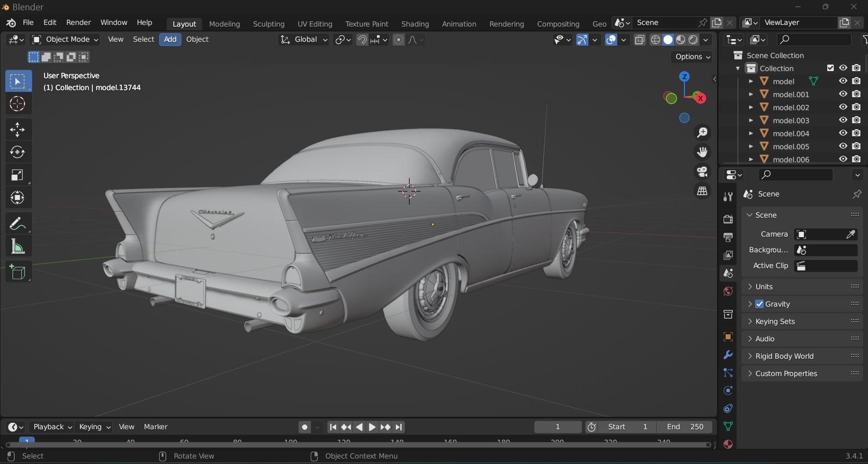Open the Modifiers wrench tab icon
Viewport: 868px width, 464px height.
coord(728,355)
